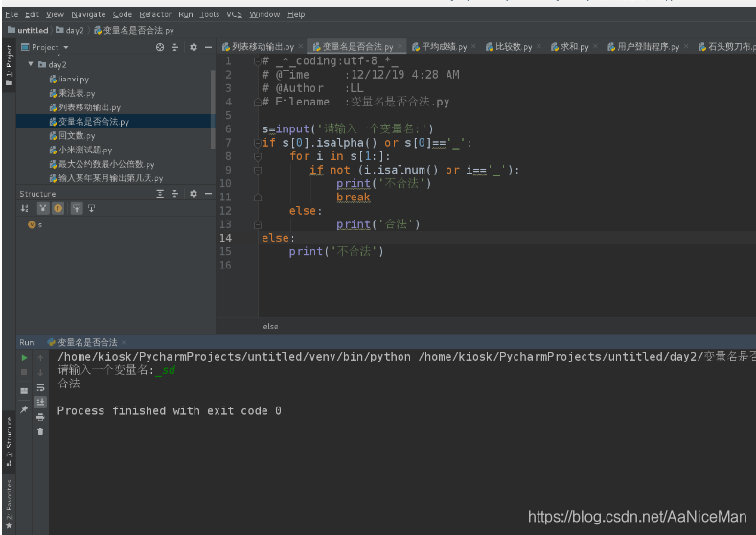Hide the Project panel with the minus icon
Viewport: 756px width, 535px height.
coord(208,47)
